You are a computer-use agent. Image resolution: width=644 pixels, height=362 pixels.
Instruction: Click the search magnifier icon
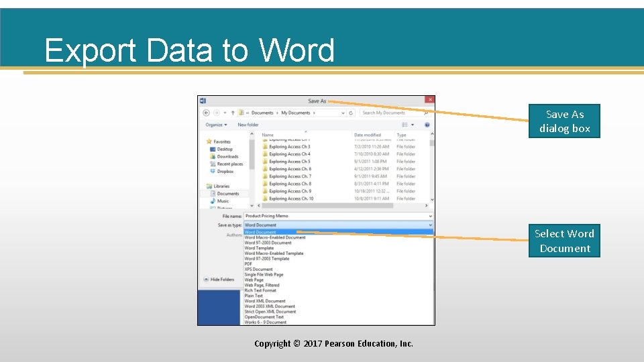pos(426,113)
